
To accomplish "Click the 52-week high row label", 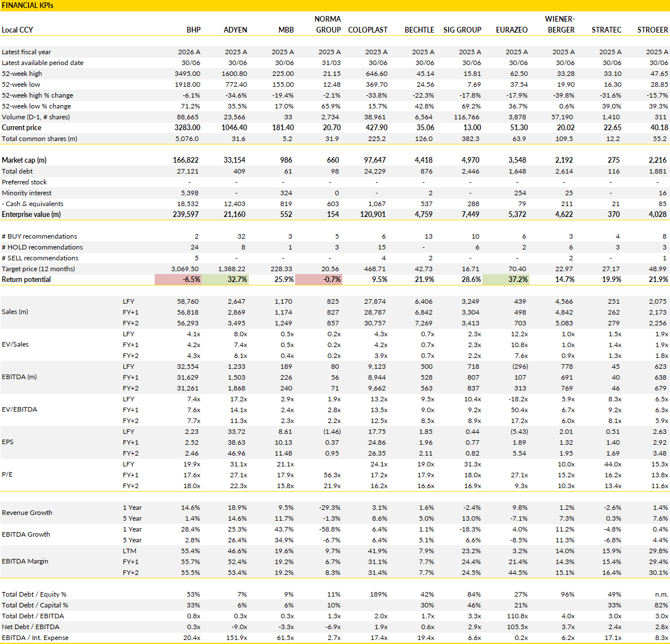I will click(22, 74).
